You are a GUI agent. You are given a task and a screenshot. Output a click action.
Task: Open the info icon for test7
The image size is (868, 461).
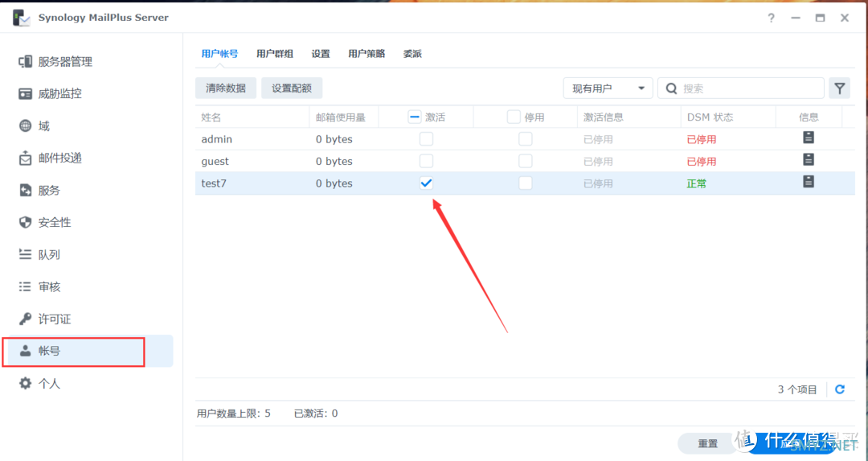(809, 181)
